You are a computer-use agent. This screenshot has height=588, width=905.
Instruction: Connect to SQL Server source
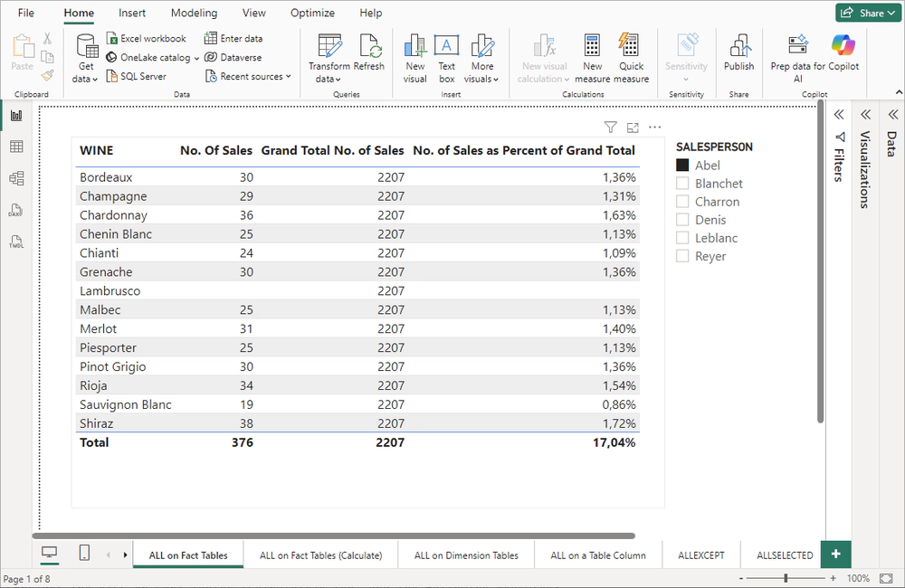point(137,76)
